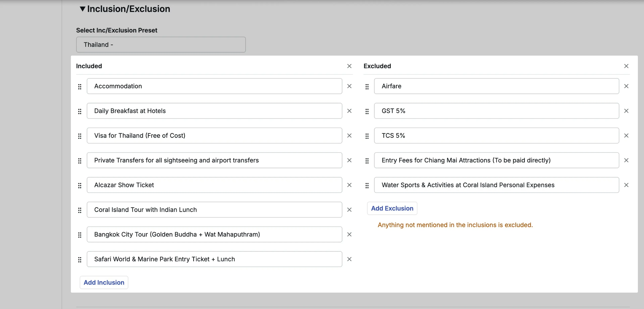Remove the Water Sports & Activities exclusion

coord(626,185)
